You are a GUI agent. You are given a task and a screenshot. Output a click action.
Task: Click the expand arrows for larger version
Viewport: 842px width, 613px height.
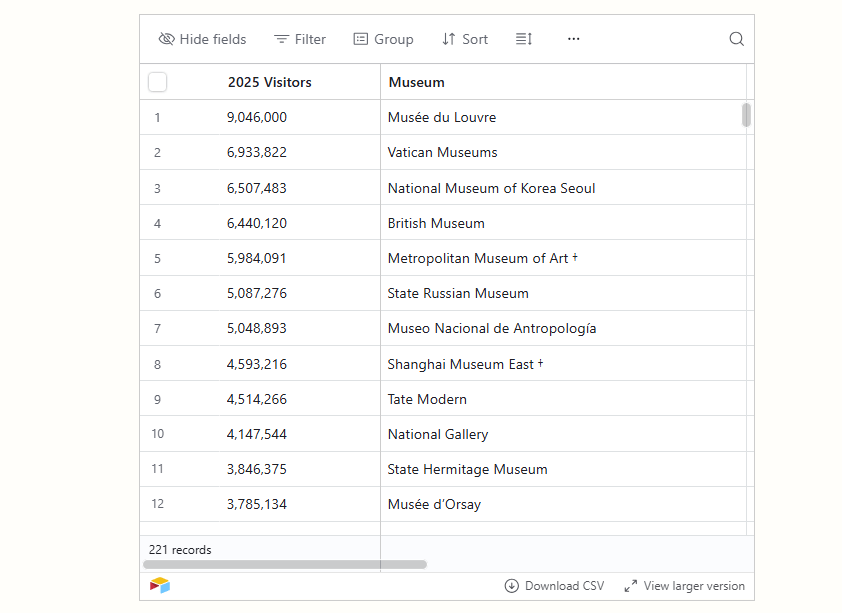[x=631, y=586]
